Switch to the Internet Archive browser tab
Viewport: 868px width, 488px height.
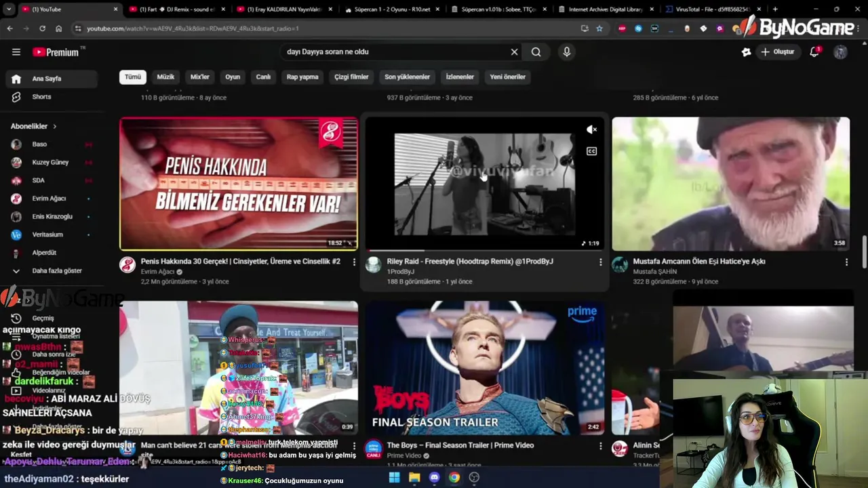point(607,9)
